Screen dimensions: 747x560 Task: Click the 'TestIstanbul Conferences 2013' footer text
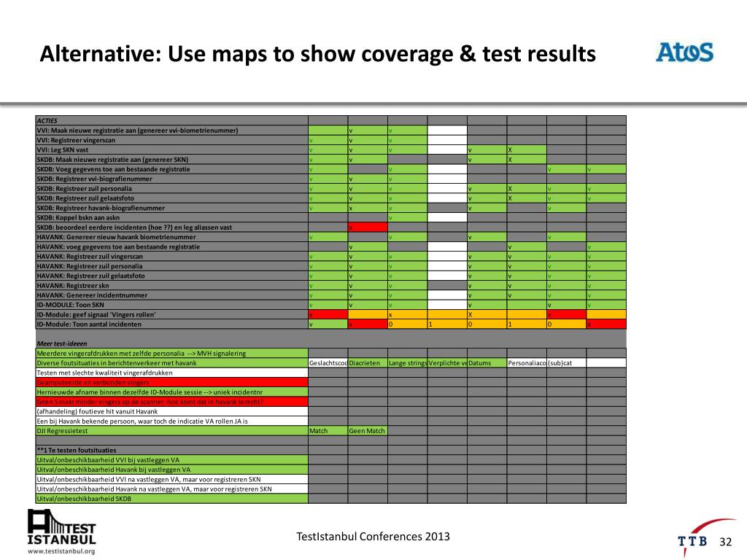pyautogui.click(x=373, y=537)
